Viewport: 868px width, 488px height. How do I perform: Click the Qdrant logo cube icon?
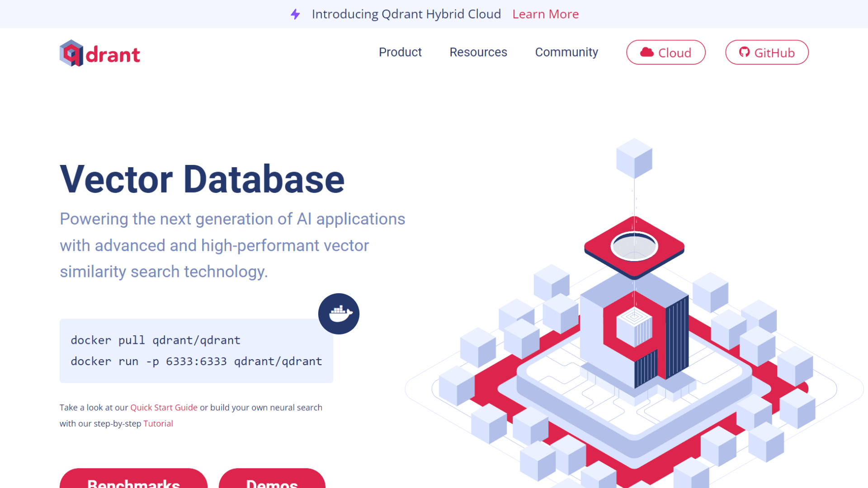pyautogui.click(x=71, y=53)
